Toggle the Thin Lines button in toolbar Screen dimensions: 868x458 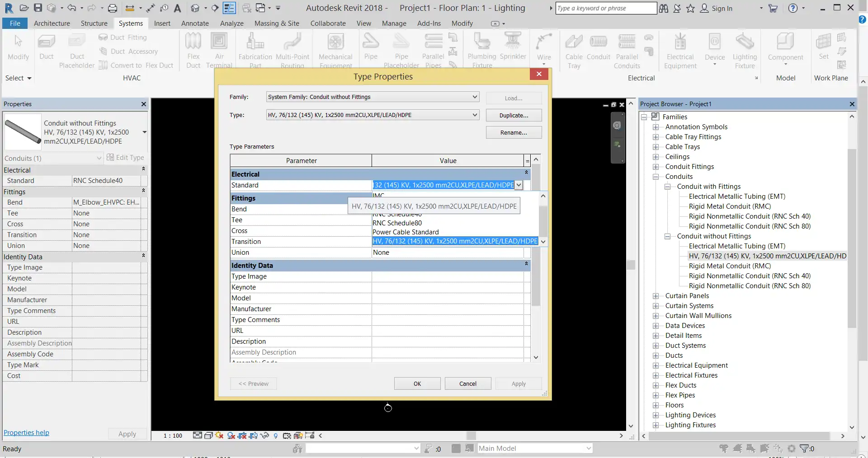pos(230,8)
